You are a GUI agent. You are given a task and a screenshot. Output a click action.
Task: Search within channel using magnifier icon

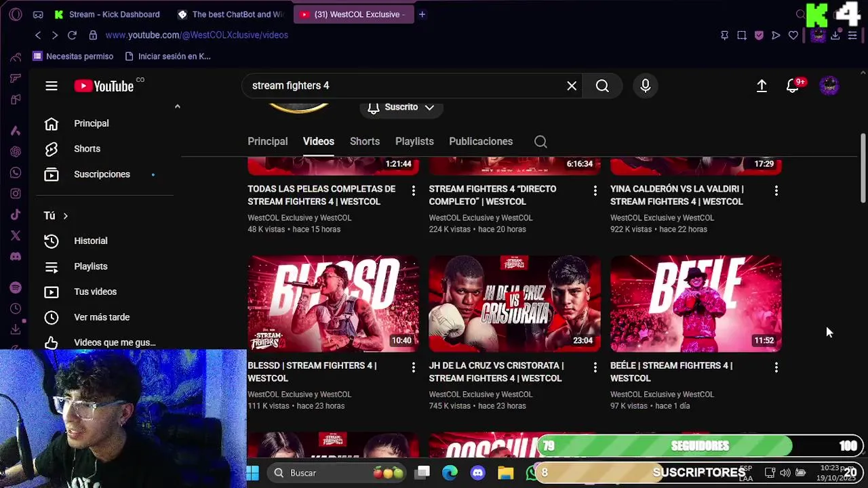tap(540, 142)
